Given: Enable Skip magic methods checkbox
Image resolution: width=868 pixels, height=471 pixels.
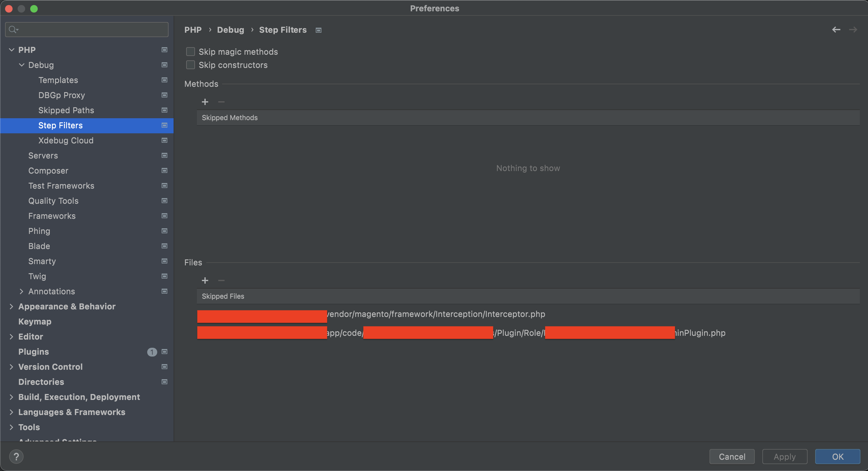Looking at the screenshot, I should pos(191,52).
